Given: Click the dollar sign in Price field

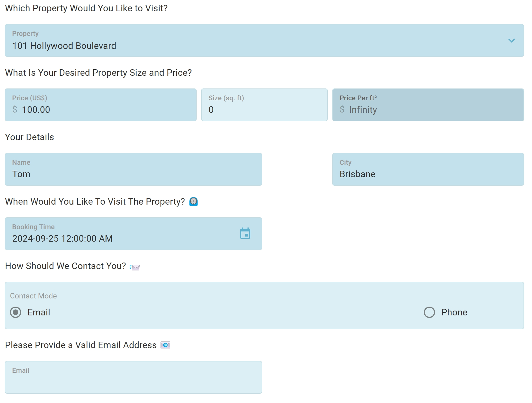Looking at the screenshot, I should (x=15, y=109).
